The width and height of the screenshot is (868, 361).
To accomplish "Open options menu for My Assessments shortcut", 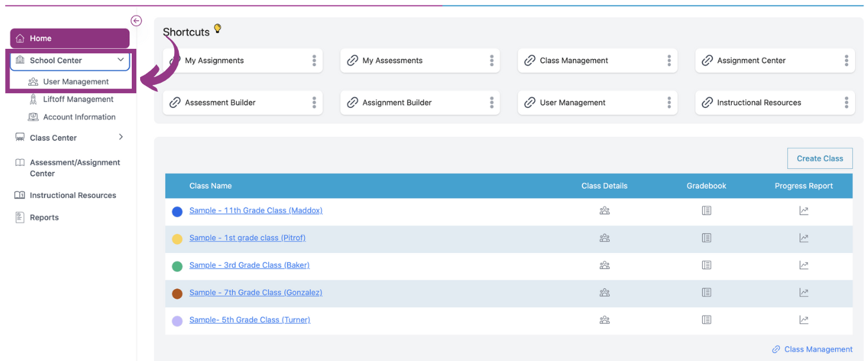I will [x=492, y=60].
